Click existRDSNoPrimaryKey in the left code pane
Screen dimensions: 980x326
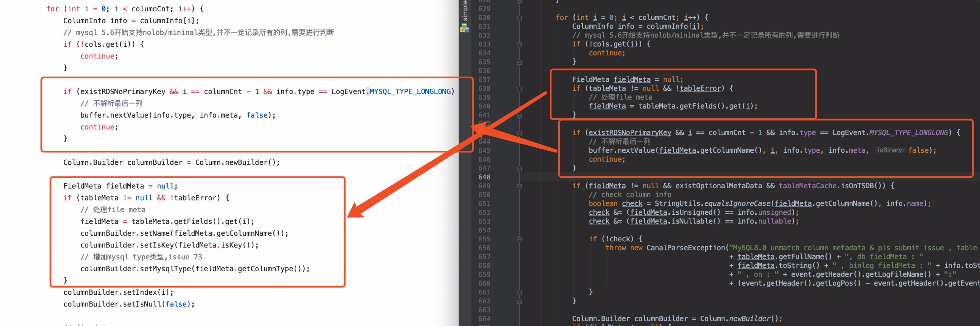click(x=122, y=91)
